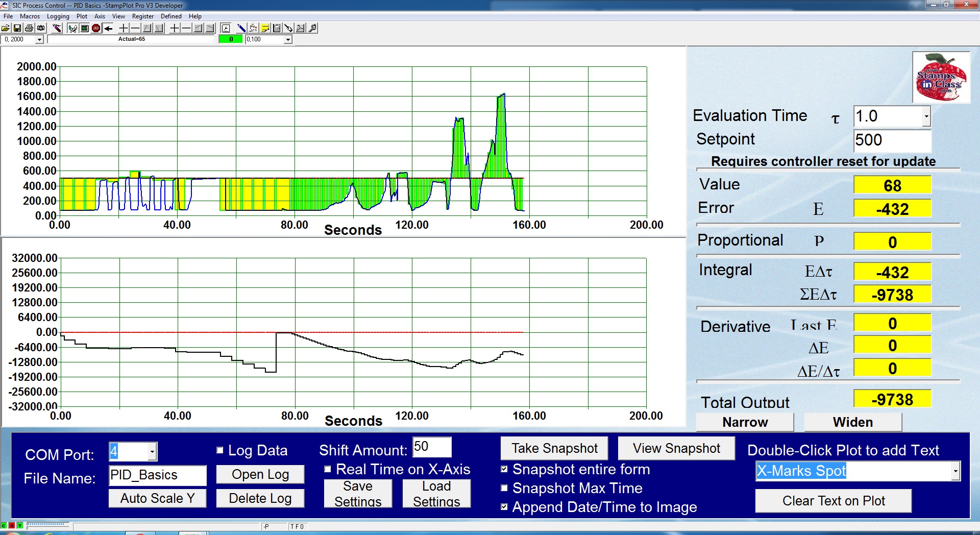Expand the X-Marks Spot text dropdown

click(x=955, y=471)
